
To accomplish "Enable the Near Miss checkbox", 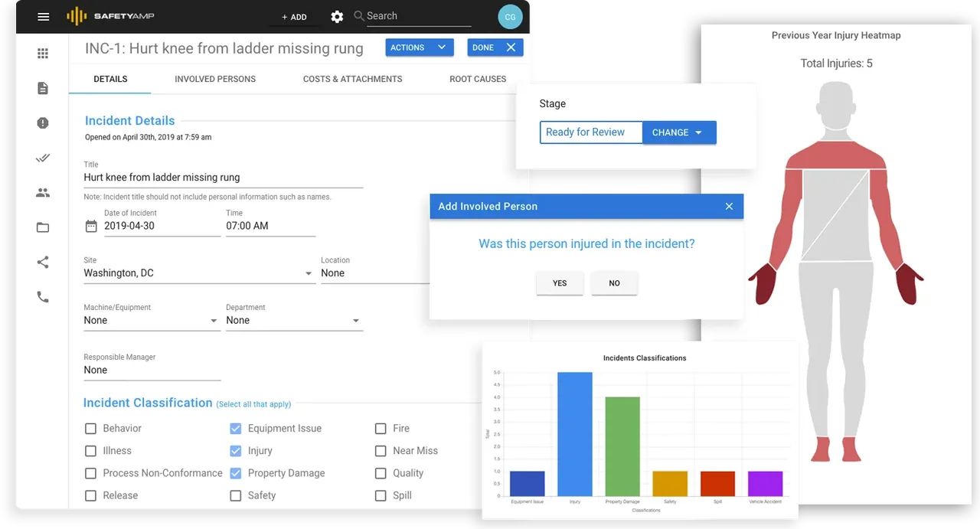I will coord(381,451).
